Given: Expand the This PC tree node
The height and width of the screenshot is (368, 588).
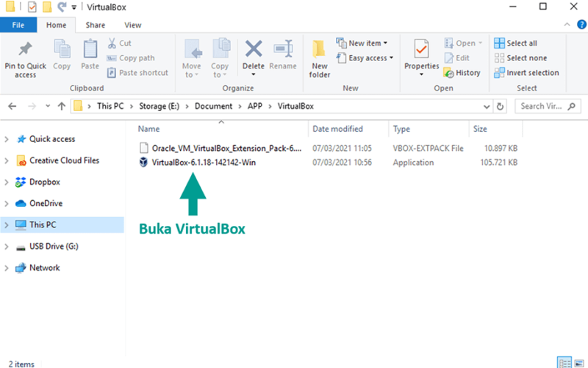Looking at the screenshot, I should (7, 225).
